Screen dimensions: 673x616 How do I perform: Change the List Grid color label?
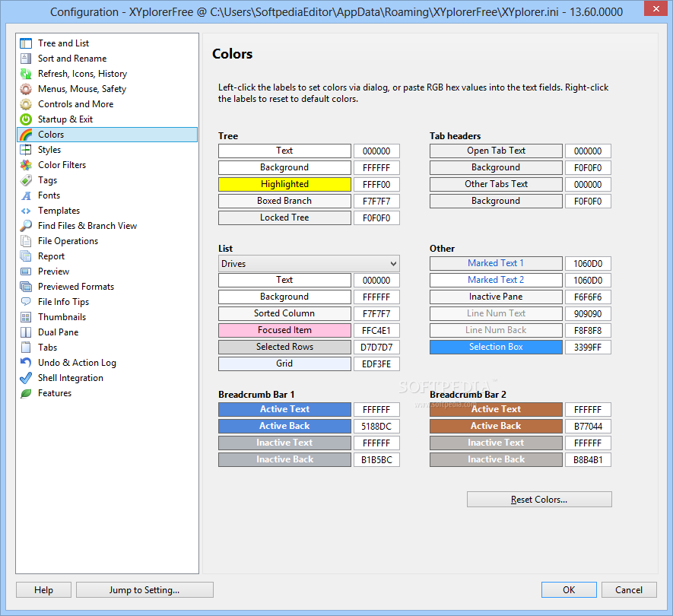click(x=284, y=364)
